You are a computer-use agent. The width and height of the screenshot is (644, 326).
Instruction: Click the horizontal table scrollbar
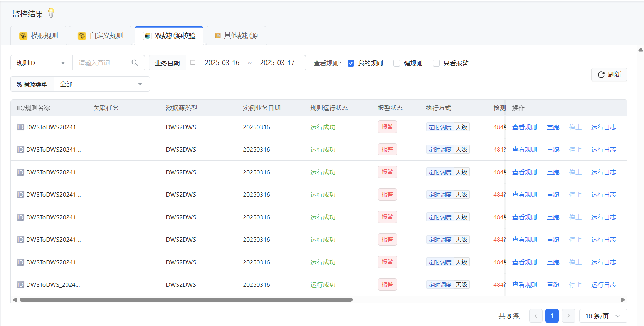[186, 299]
